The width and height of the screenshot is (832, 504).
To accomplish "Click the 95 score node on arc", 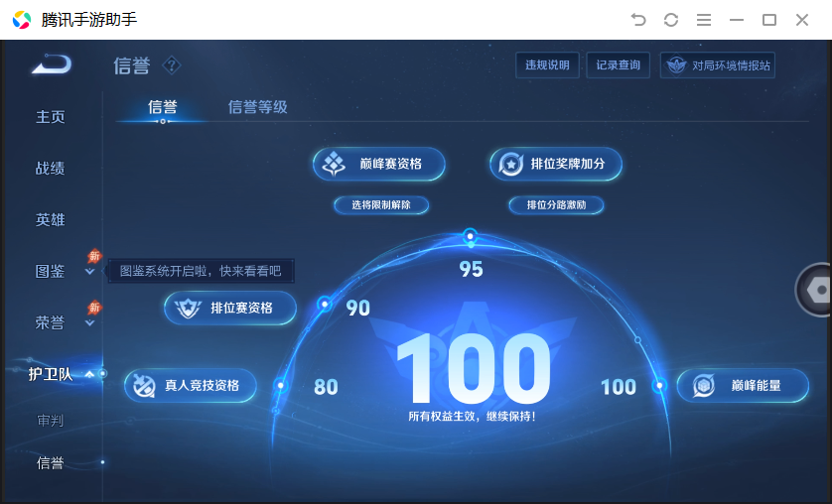I will (471, 235).
